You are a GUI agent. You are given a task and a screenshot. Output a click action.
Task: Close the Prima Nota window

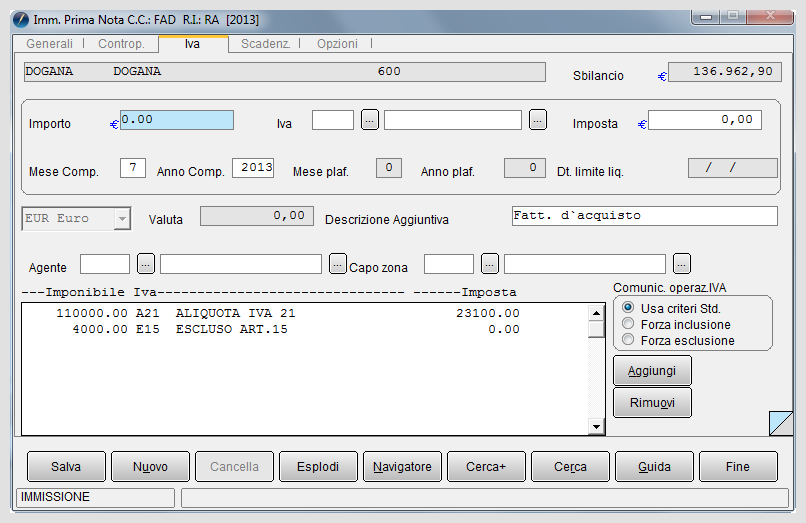(x=770, y=17)
